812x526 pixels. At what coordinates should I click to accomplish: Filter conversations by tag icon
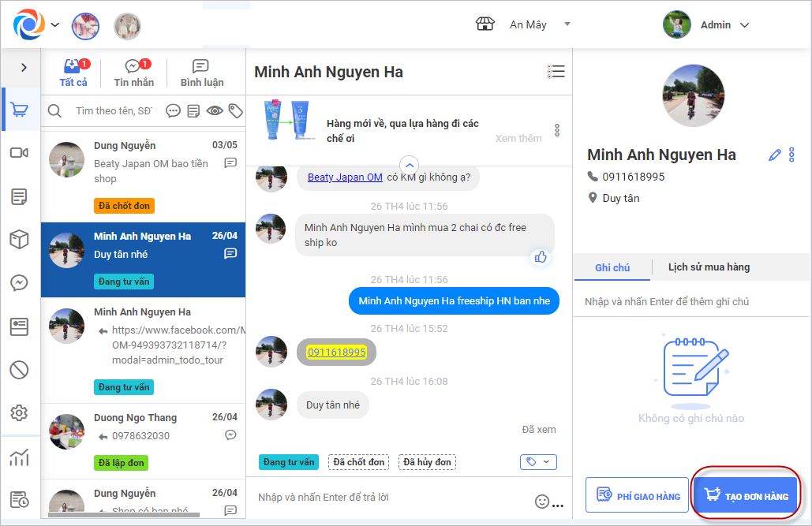click(x=236, y=110)
